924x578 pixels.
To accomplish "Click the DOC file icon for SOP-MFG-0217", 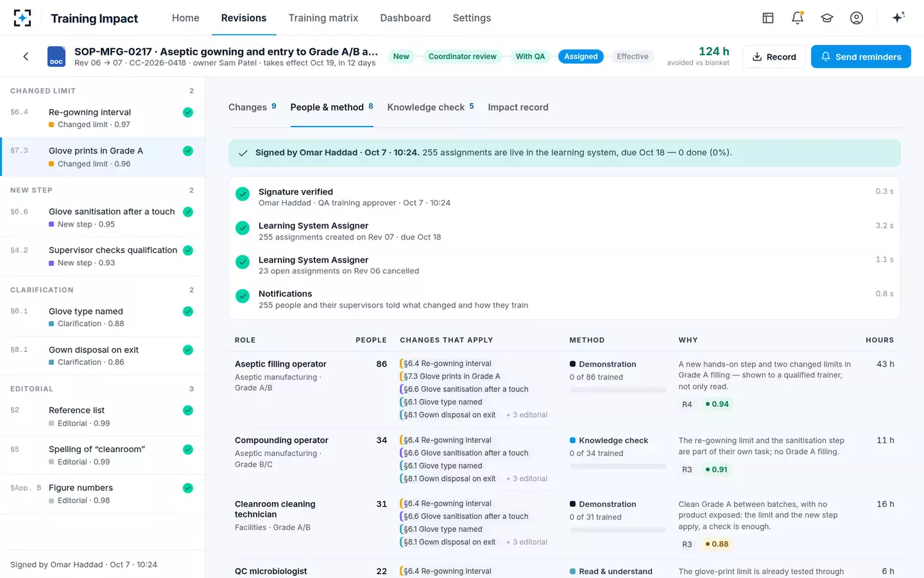I will 56,57.
